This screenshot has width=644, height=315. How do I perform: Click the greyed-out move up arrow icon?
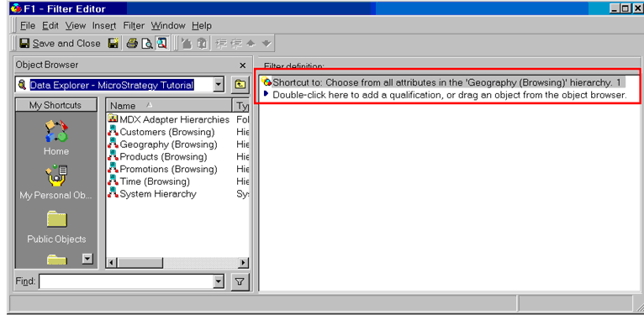[x=251, y=43]
